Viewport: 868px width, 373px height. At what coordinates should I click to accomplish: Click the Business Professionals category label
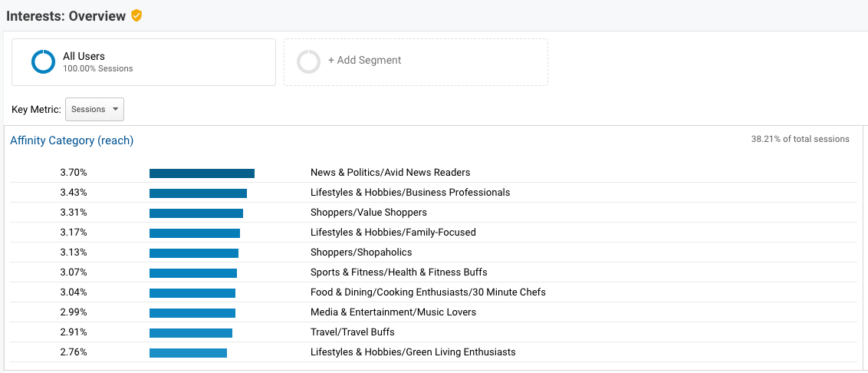tap(409, 193)
